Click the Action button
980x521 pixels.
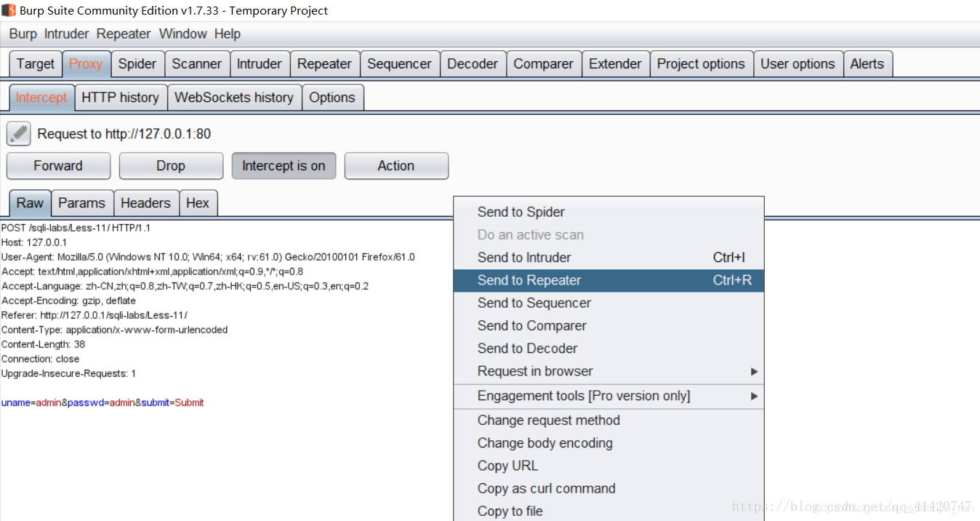(396, 166)
